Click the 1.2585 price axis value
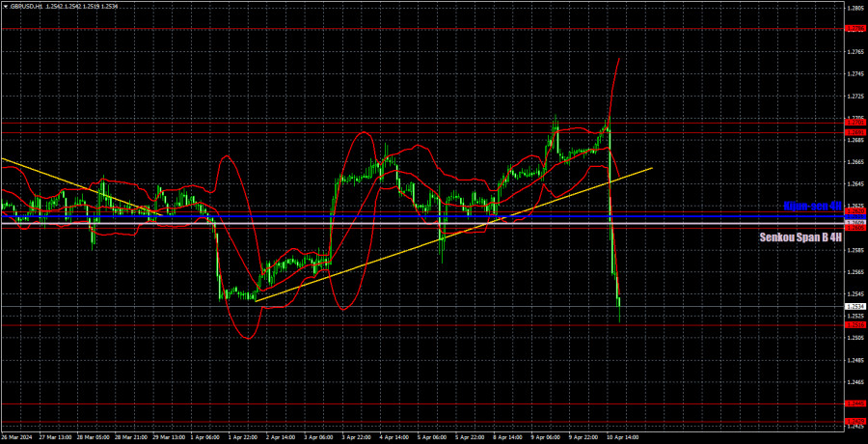Screen dimensions: 868x444 point(854,250)
